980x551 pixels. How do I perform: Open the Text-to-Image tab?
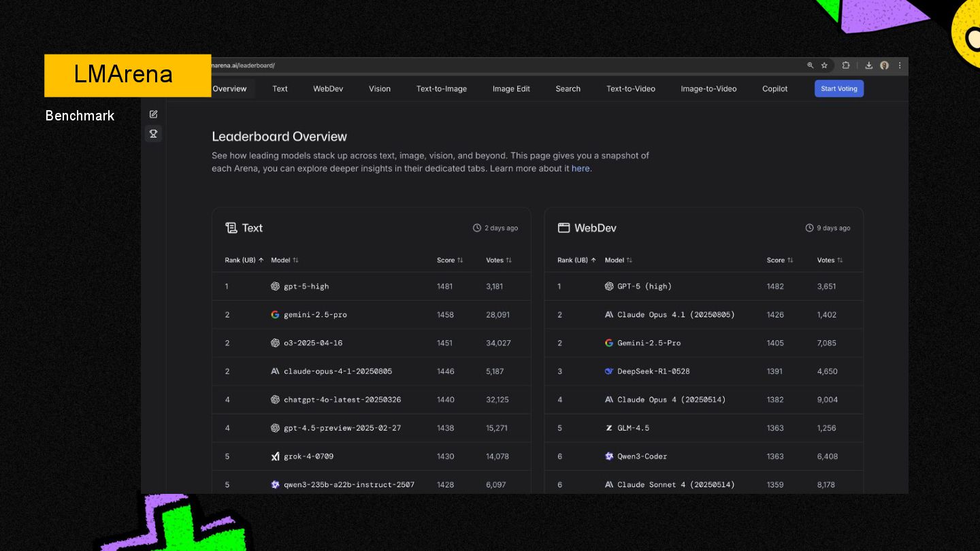[x=442, y=88]
